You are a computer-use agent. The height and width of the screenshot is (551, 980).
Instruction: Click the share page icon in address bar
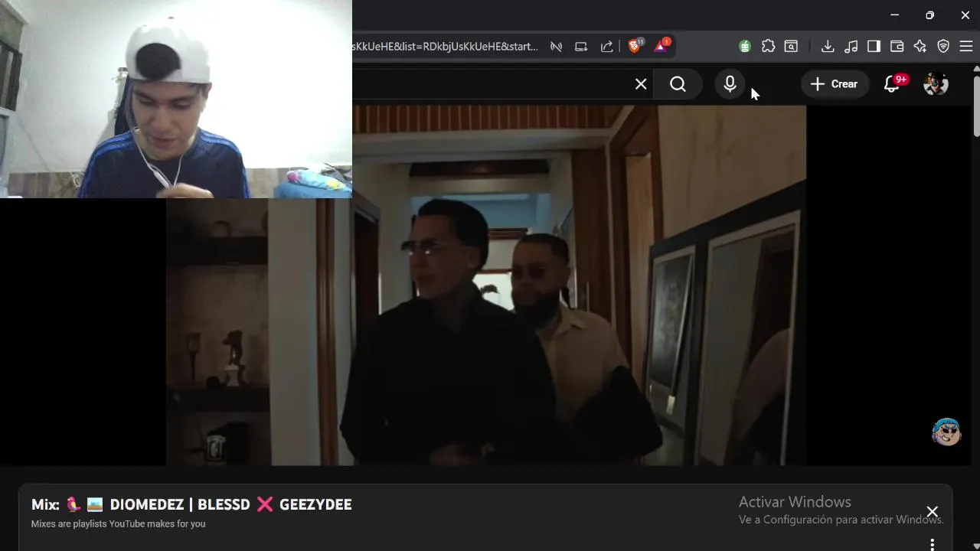[606, 47]
